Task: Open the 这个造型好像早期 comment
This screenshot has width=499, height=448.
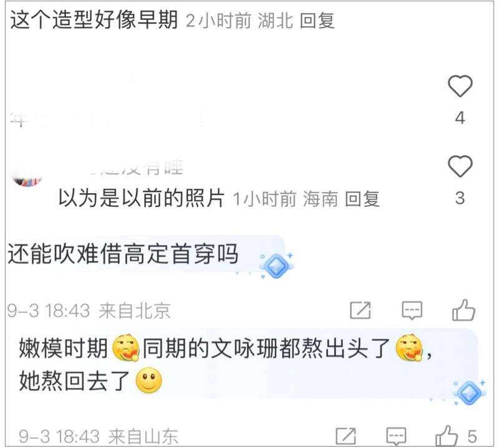Action: [94, 21]
